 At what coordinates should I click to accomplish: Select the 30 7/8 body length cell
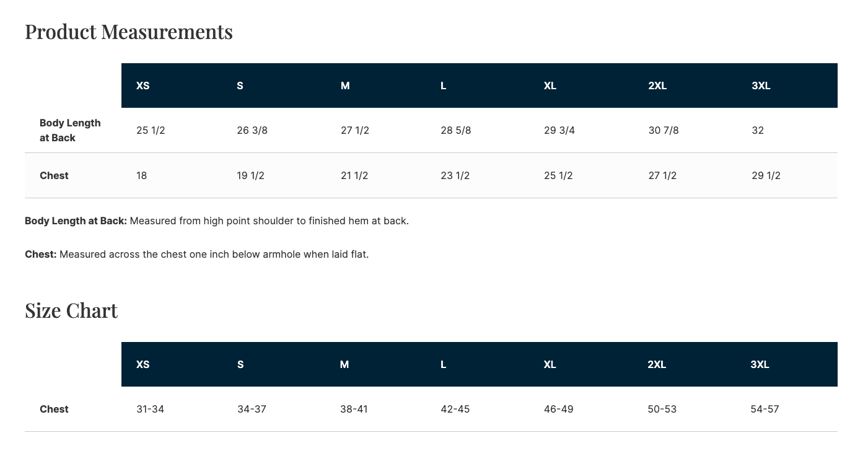[x=664, y=130]
